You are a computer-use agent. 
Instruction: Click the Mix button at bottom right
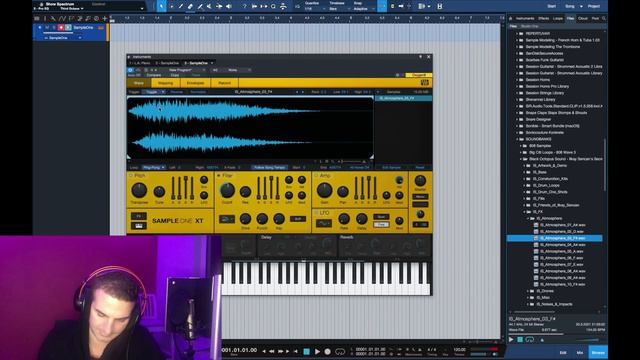(580, 352)
